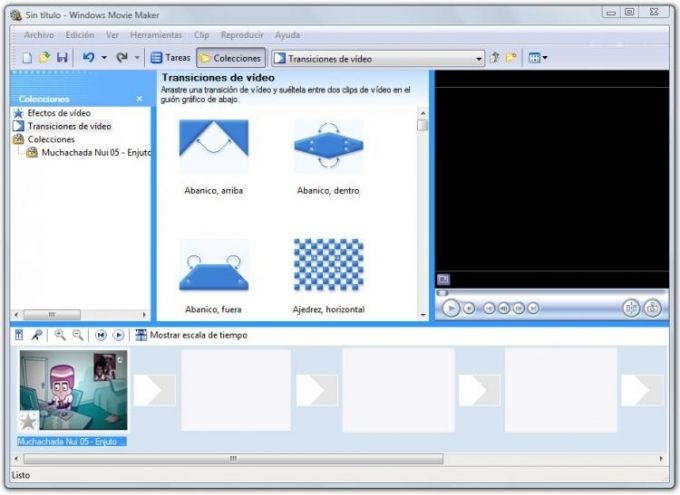This screenshot has height=495, width=680.
Task: Rewind the storyboard
Action: coord(101,335)
